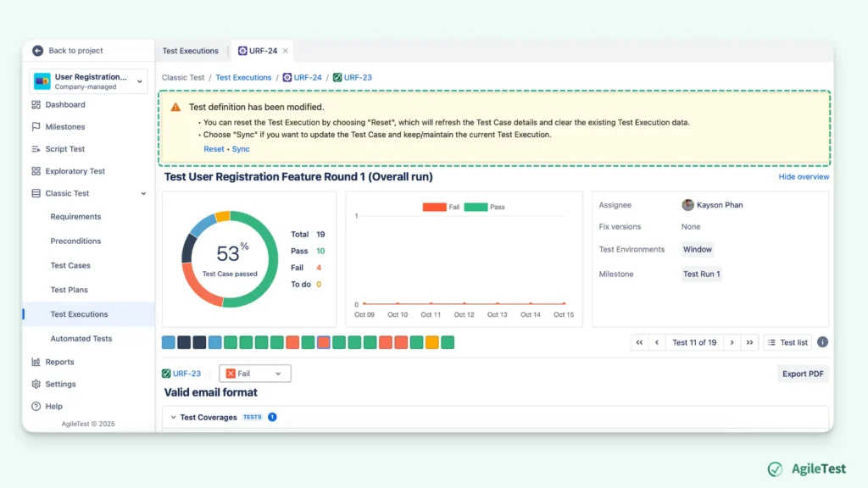Jump to first test with double-left arrows
868x488 pixels.
pos(639,342)
